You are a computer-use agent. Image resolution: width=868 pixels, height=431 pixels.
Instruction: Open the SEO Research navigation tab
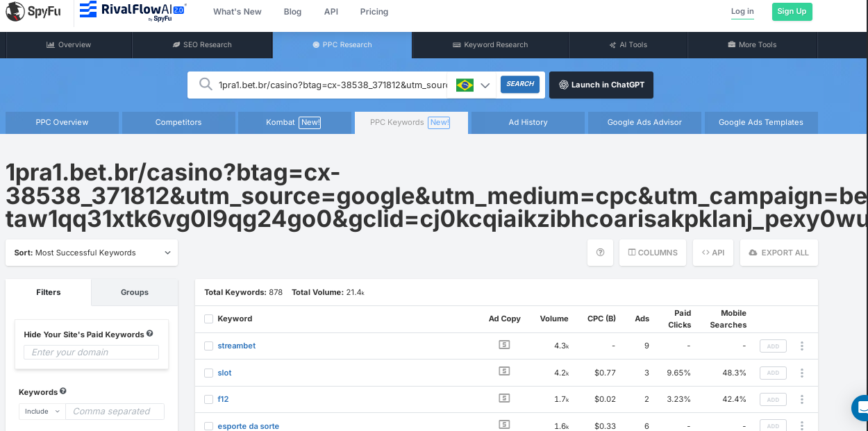pyautogui.click(x=202, y=44)
